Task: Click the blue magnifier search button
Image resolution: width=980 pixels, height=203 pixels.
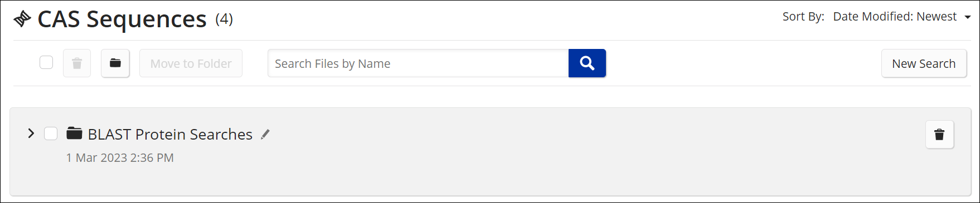Action: click(587, 63)
